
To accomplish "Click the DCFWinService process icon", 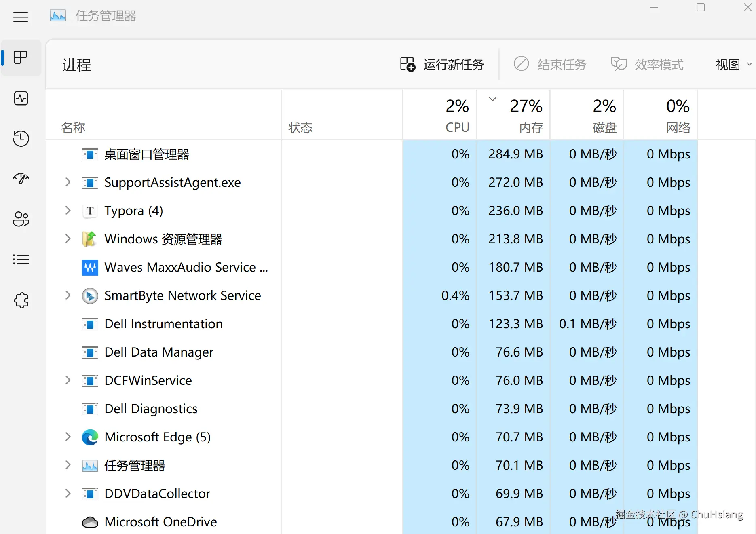I will point(90,381).
